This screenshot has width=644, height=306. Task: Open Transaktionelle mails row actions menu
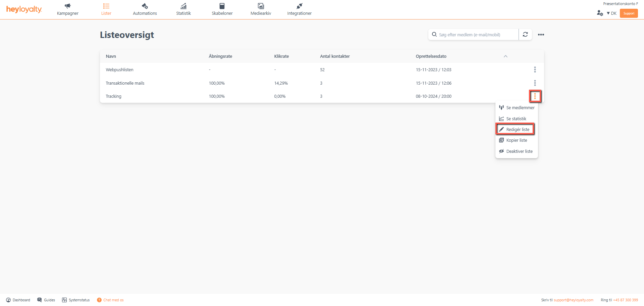(x=535, y=83)
